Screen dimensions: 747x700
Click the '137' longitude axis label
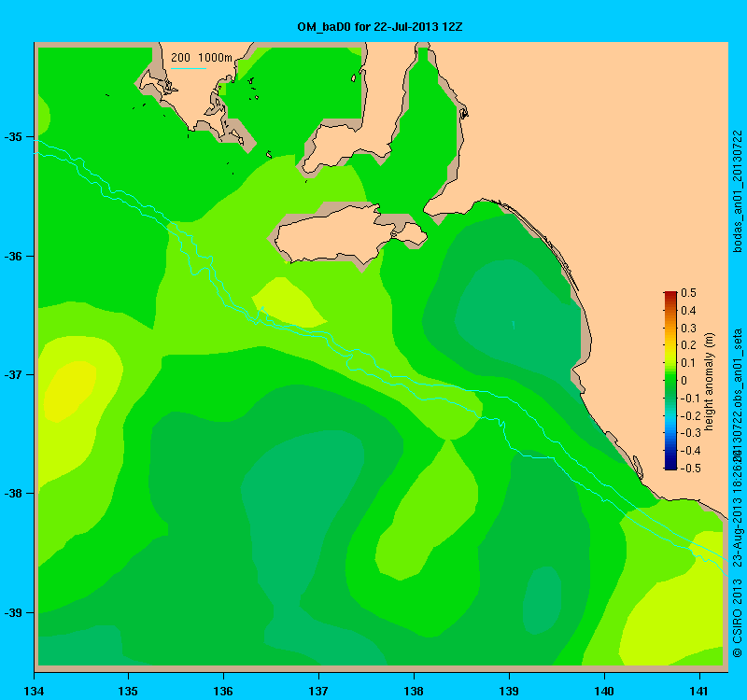pos(318,691)
